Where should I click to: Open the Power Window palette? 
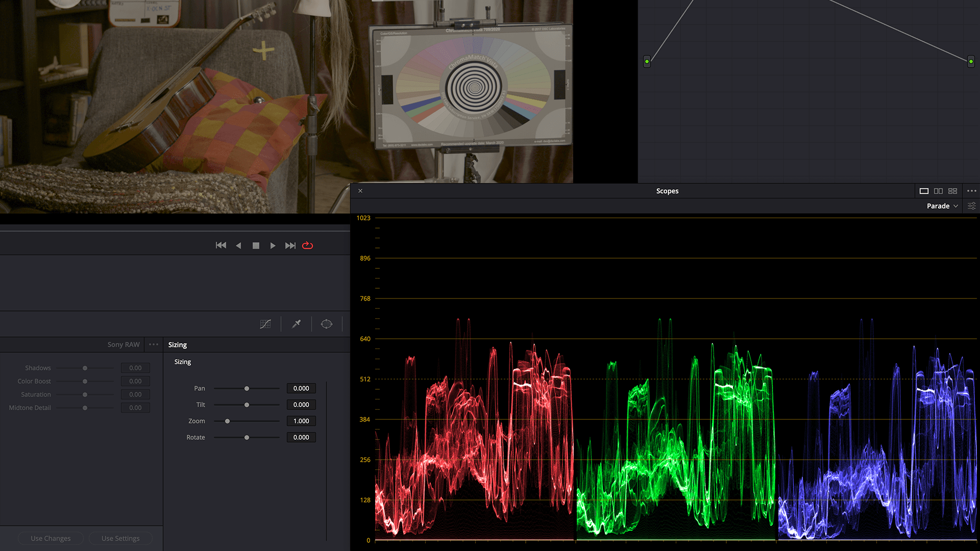(326, 324)
